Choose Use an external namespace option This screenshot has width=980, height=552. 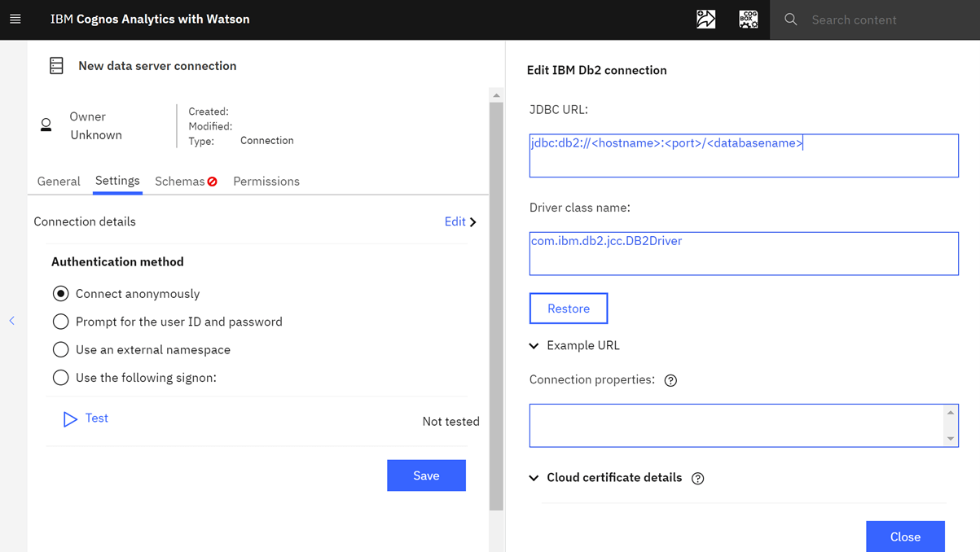60,349
